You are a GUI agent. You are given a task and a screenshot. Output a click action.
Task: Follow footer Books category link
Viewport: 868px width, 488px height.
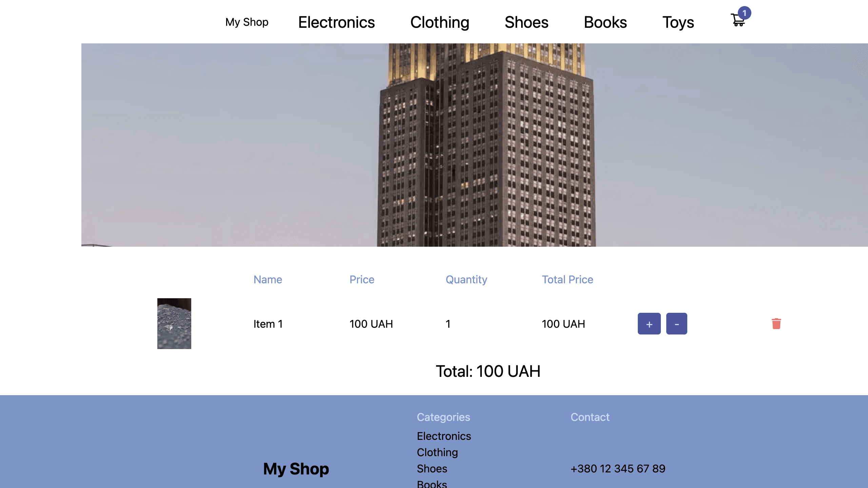pyautogui.click(x=432, y=484)
